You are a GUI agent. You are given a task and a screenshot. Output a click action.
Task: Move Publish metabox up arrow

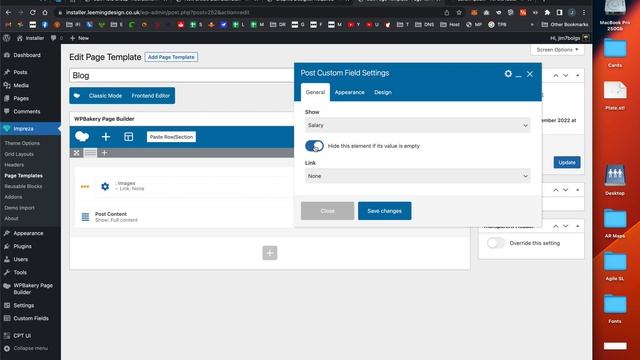pos(556,76)
